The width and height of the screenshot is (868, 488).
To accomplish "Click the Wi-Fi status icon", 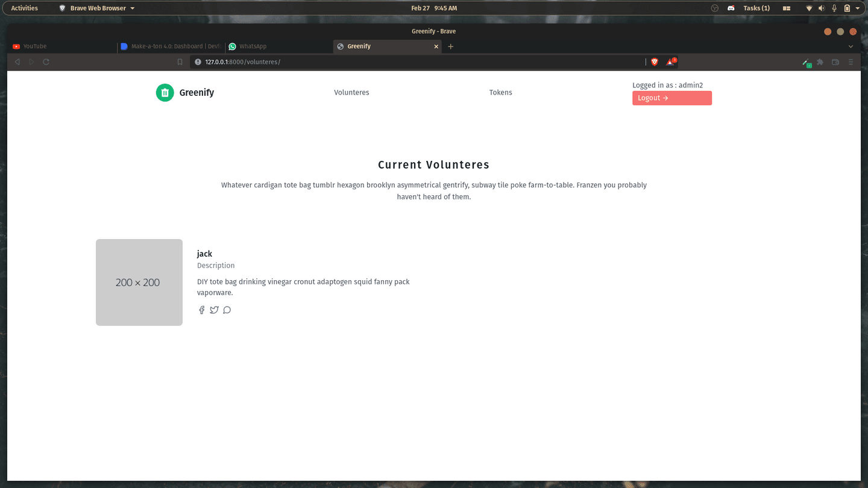I will coord(810,8).
